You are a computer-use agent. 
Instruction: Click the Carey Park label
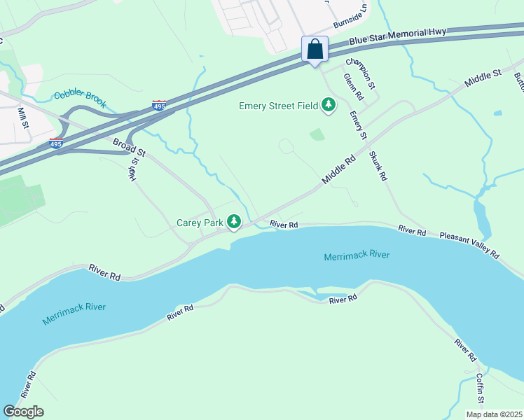(200, 223)
